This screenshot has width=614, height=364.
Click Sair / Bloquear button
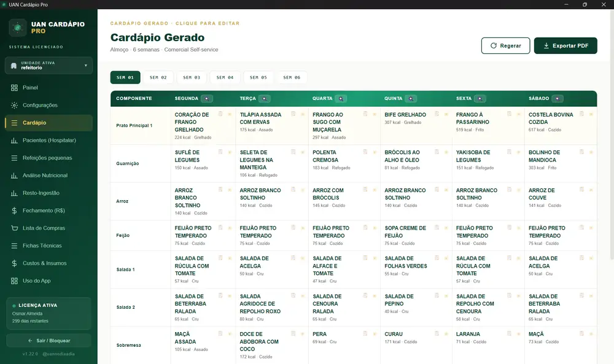click(49, 341)
